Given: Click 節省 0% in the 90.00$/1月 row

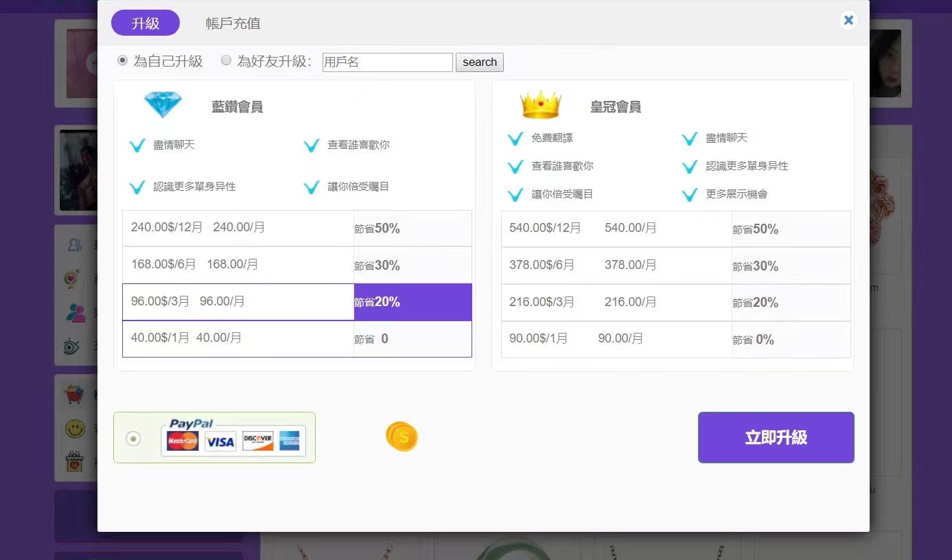Looking at the screenshot, I should point(753,340).
